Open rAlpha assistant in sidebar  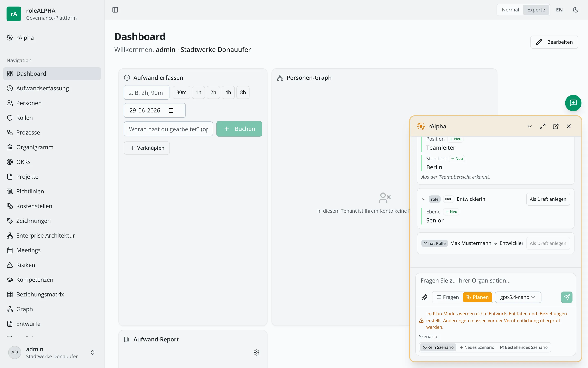52,38
